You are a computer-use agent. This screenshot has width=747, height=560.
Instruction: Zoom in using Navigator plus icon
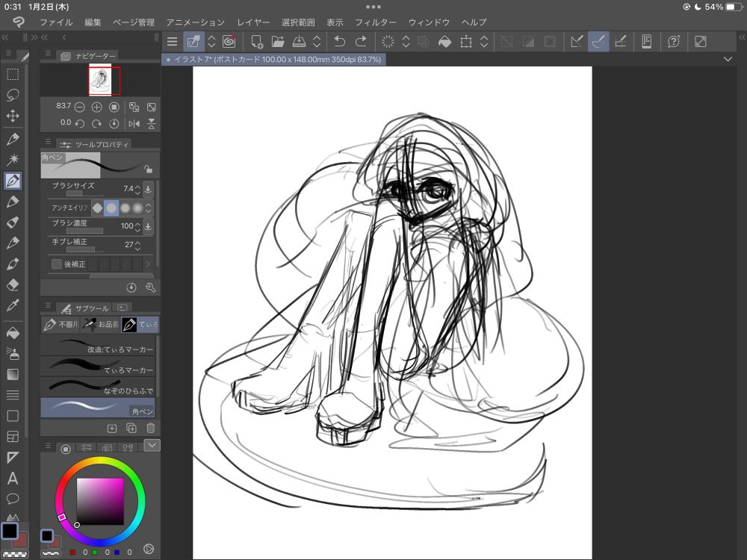click(x=96, y=107)
